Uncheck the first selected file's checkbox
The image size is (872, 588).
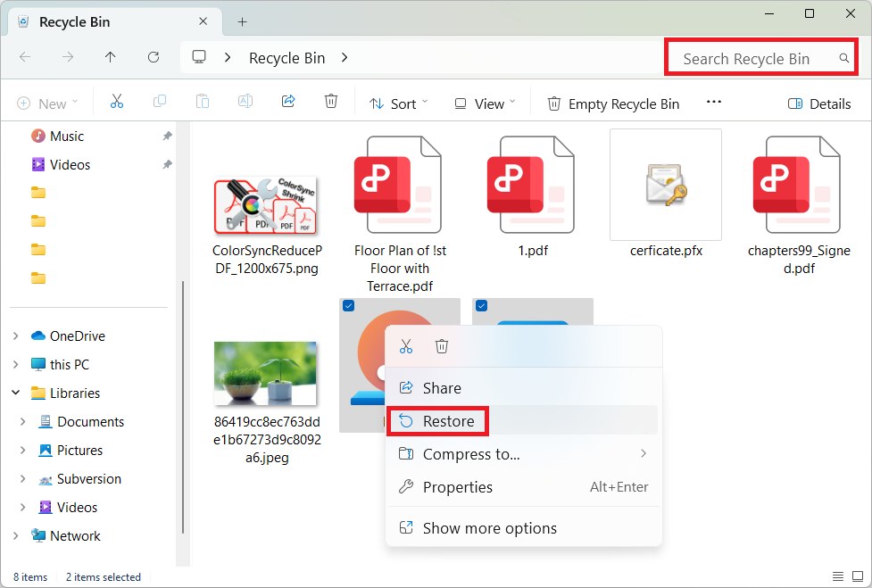[x=348, y=306]
